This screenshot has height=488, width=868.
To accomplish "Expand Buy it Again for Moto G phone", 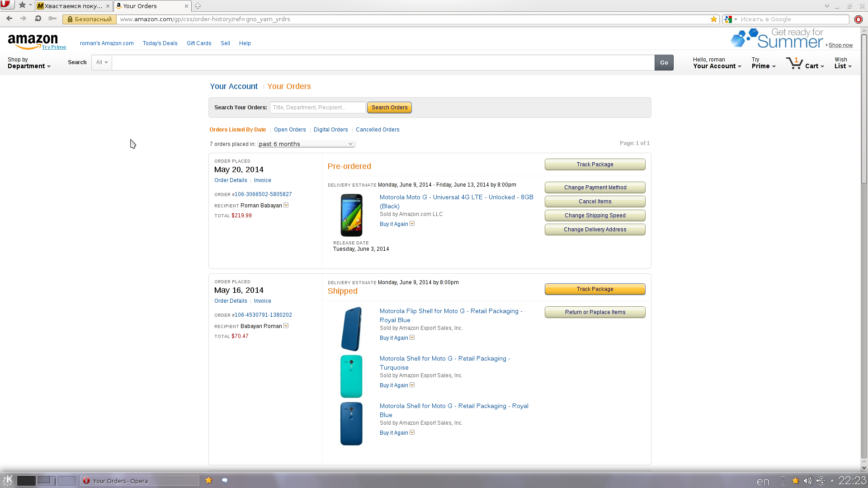I will pyautogui.click(x=412, y=224).
